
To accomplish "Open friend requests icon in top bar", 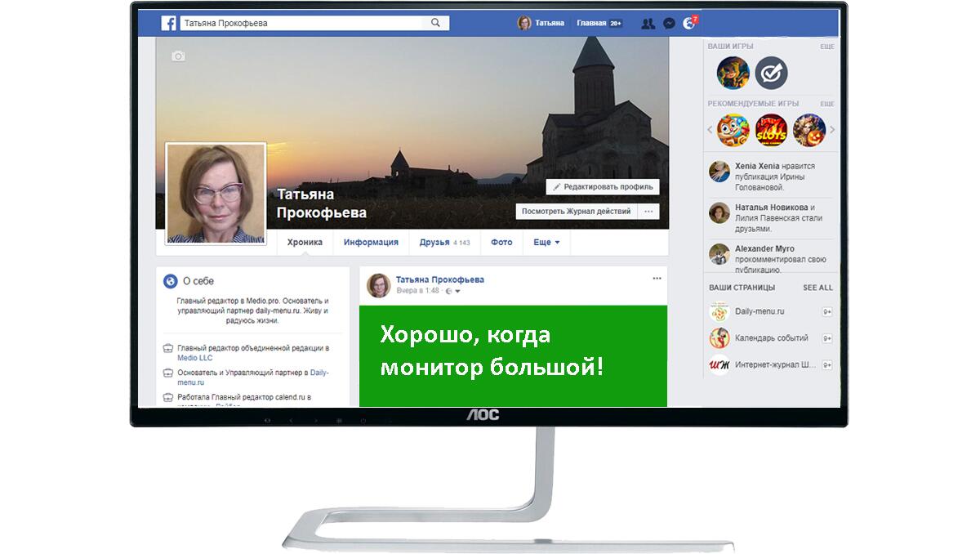I will (x=648, y=24).
